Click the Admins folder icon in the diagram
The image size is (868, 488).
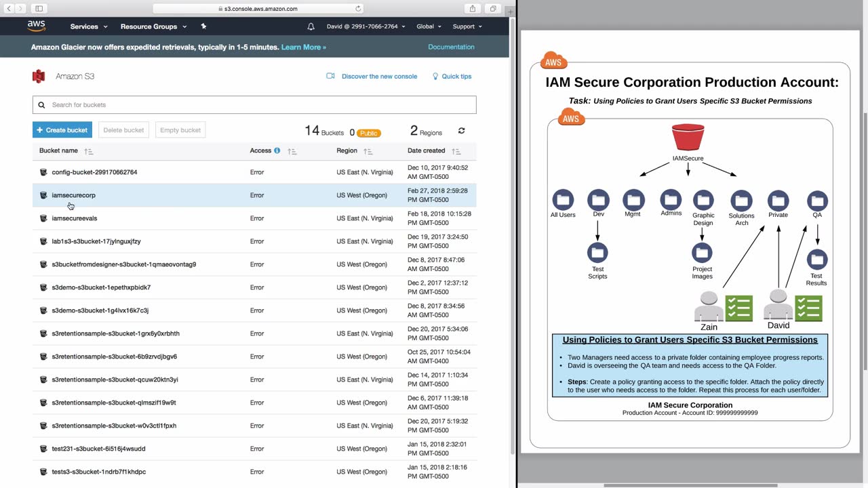[x=671, y=200]
